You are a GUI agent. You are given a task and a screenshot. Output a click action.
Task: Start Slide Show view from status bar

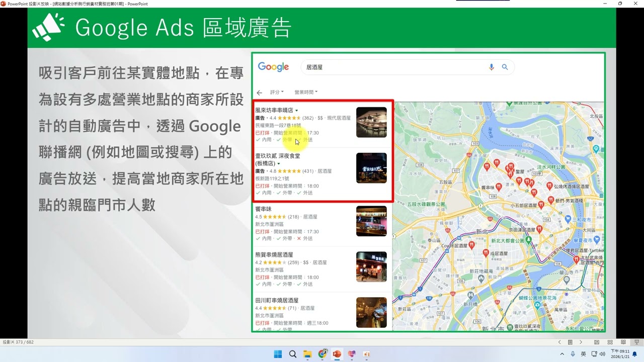[636, 342]
